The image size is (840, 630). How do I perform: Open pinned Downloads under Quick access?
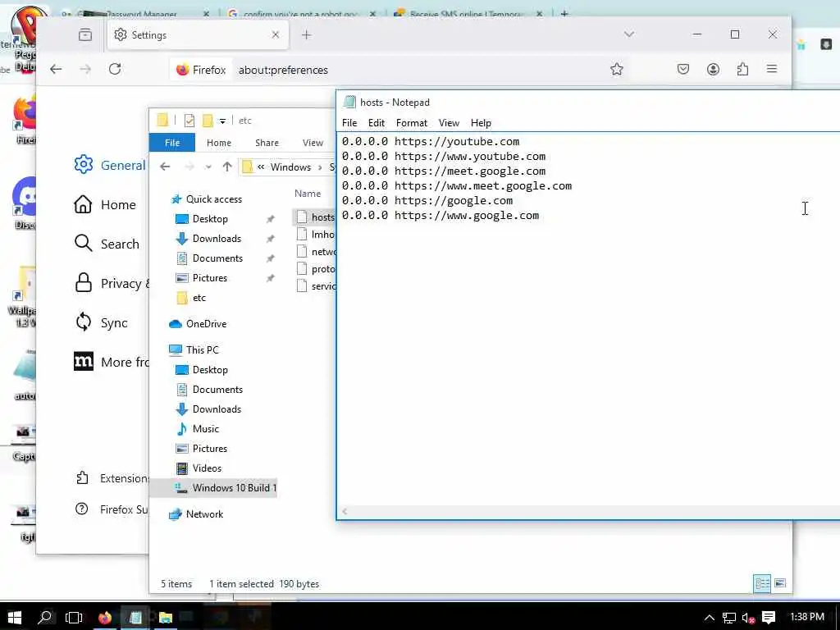[x=209, y=239]
